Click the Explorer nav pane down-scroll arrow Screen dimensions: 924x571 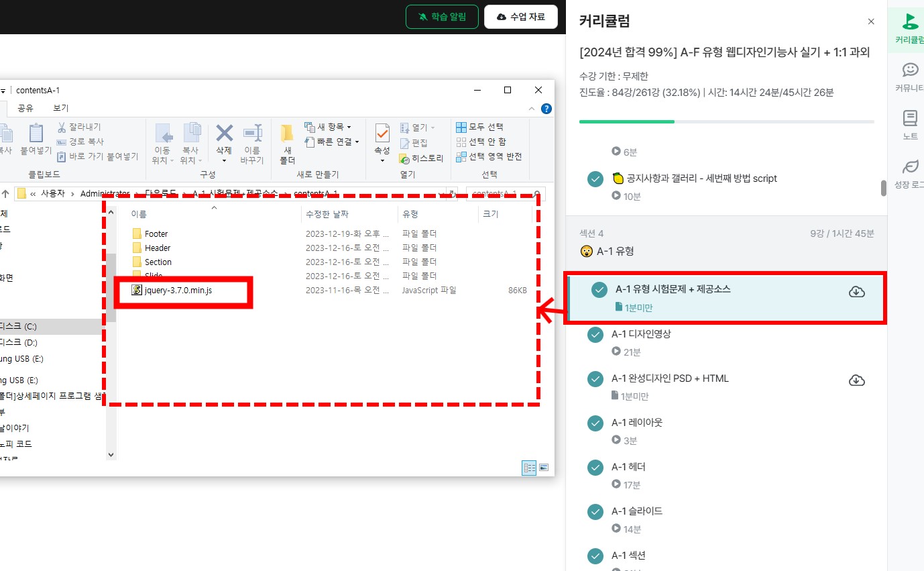(x=111, y=454)
